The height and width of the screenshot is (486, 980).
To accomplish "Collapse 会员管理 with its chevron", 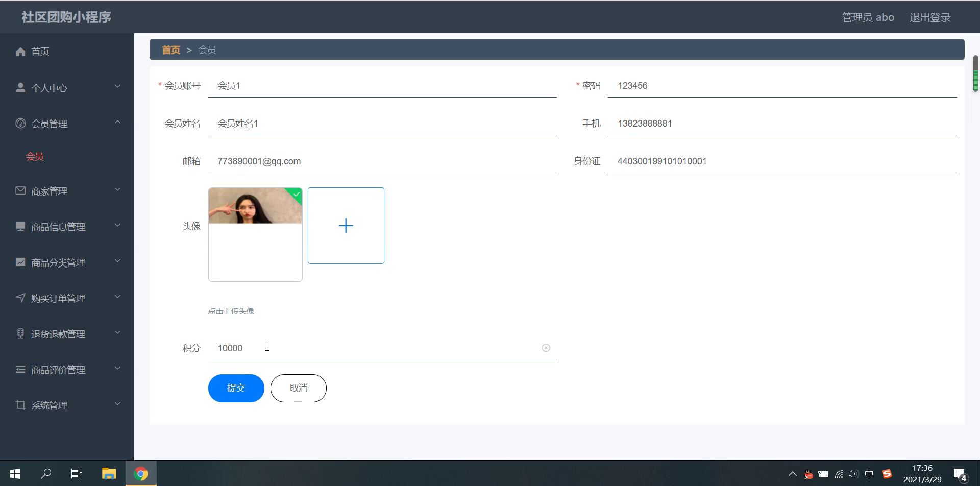I will (x=118, y=122).
